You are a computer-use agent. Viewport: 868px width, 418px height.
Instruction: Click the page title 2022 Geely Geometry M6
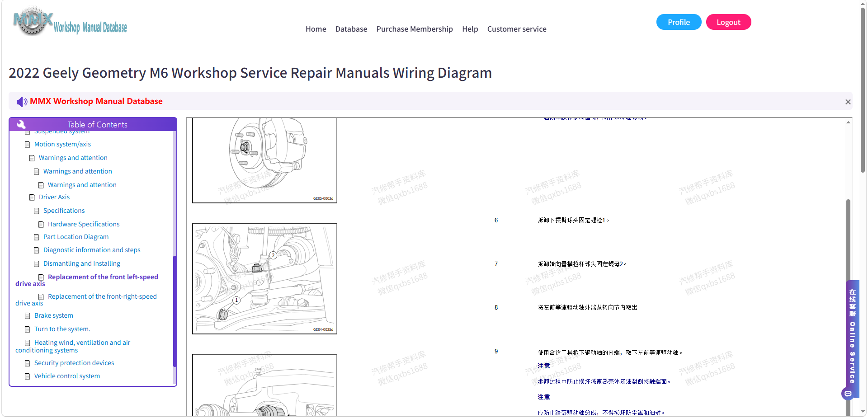[250, 73]
